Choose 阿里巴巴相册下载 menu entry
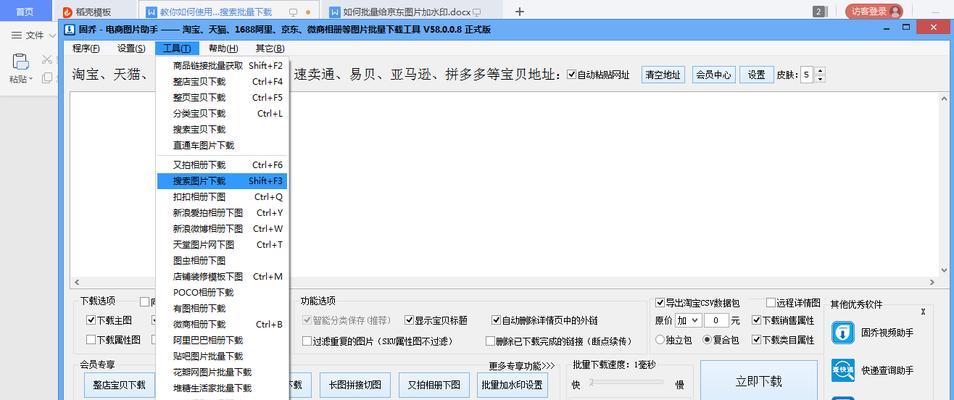Image resolution: width=954 pixels, height=400 pixels. click(x=223, y=340)
